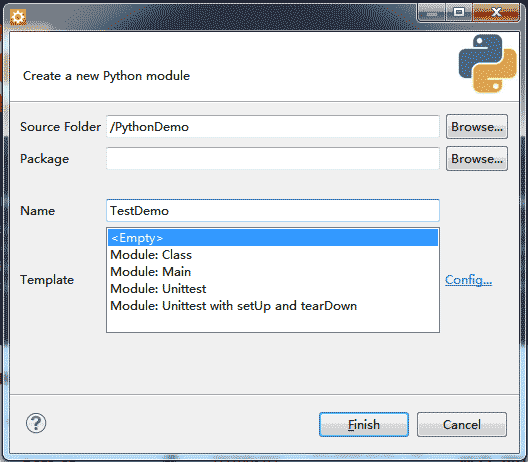Select the <Empty> template

tap(273, 238)
